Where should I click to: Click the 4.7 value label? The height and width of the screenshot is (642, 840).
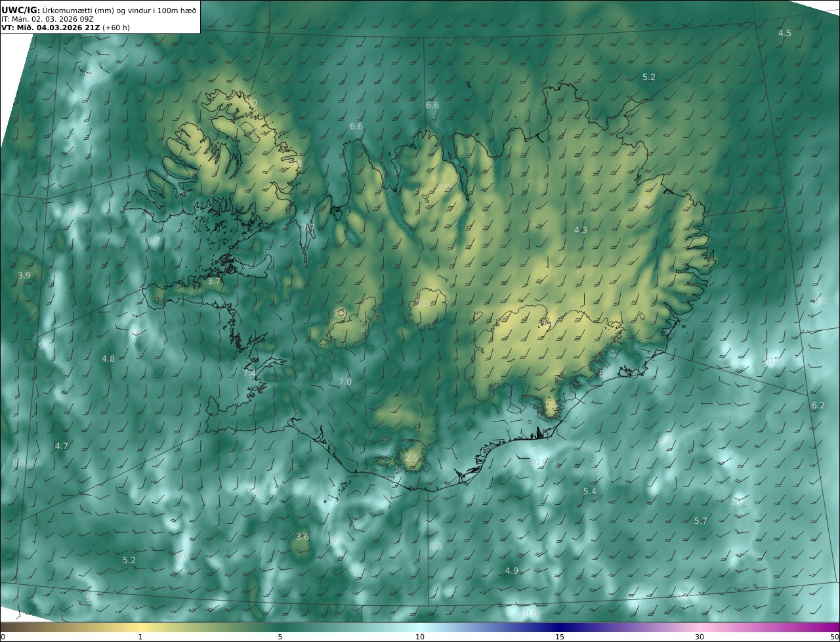(61, 446)
